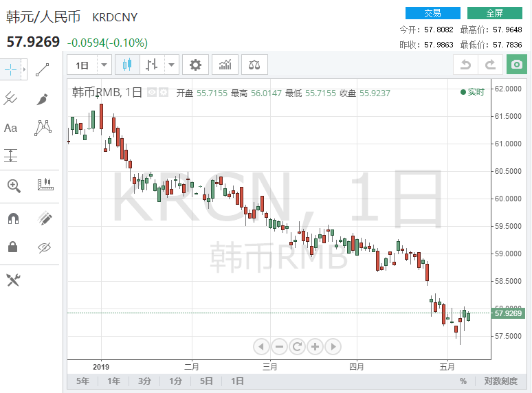Screen dimensions: 532x393
Task: Zoom out chart with minus button
Action: [x=279, y=346]
